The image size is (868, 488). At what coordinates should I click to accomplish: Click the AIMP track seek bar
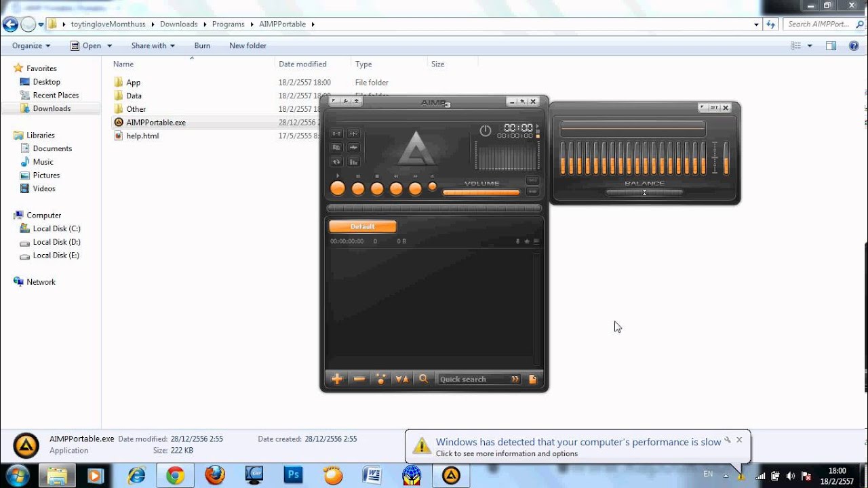(x=434, y=208)
